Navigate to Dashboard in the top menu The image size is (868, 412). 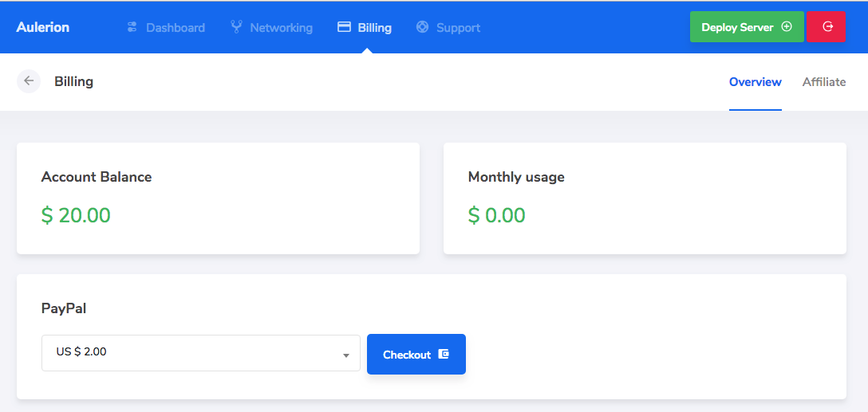tap(175, 28)
